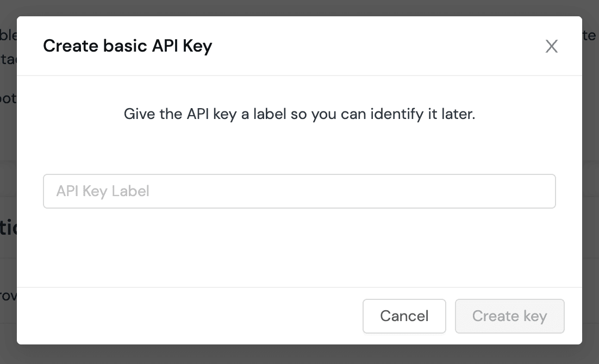Click the instruction text about labeling the key
The height and width of the screenshot is (364, 599).
tap(299, 114)
